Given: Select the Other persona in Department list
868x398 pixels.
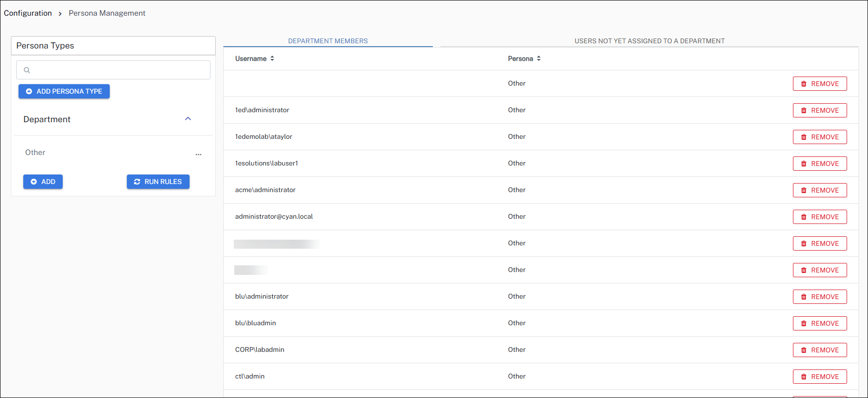Looking at the screenshot, I should (x=36, y=153).
